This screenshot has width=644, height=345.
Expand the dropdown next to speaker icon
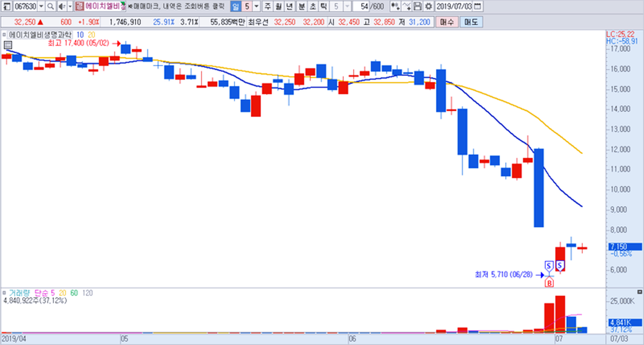pyautogui.click(x=70, y=6)
